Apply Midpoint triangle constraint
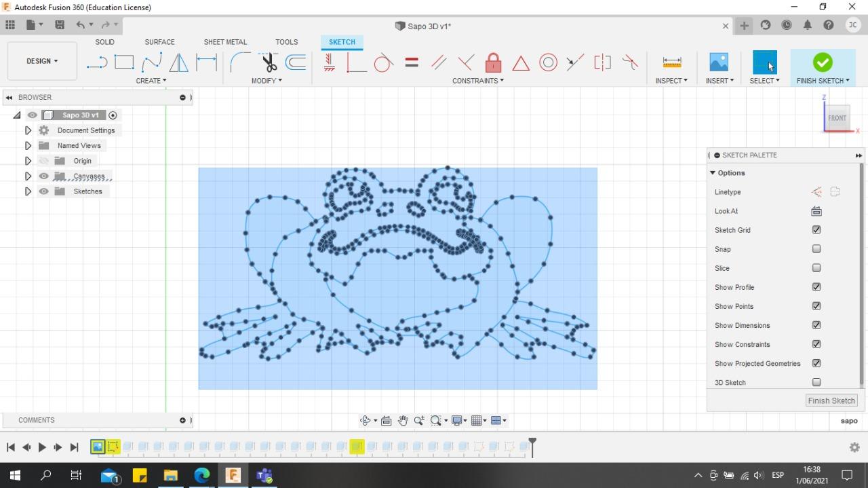Screen dimensions: 868x488 point(521,63)
